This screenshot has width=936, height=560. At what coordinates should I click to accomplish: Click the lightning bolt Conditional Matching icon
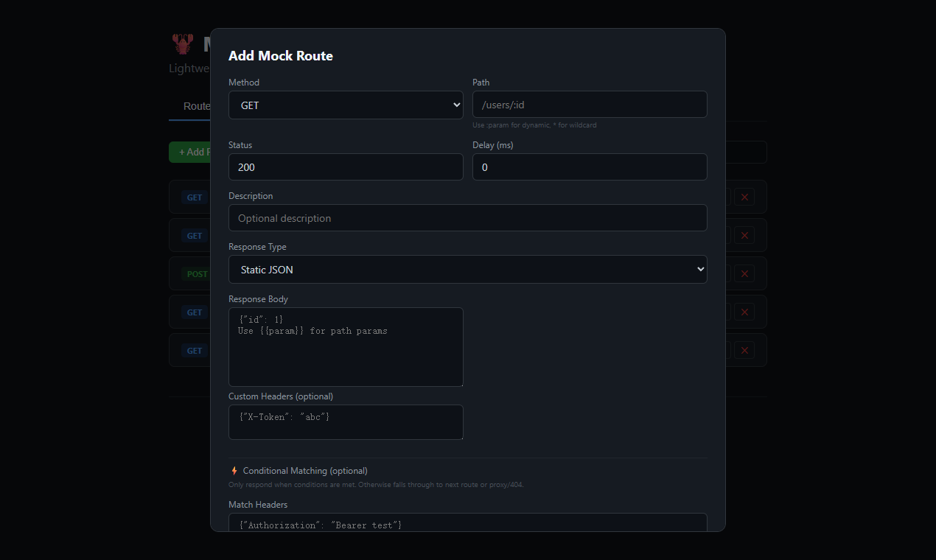pos(234,470)
